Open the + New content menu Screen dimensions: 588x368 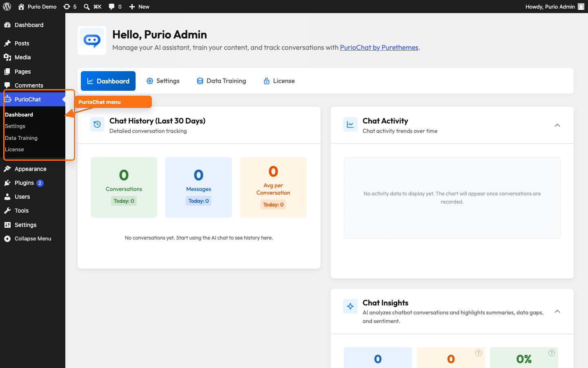coord(139,7)
